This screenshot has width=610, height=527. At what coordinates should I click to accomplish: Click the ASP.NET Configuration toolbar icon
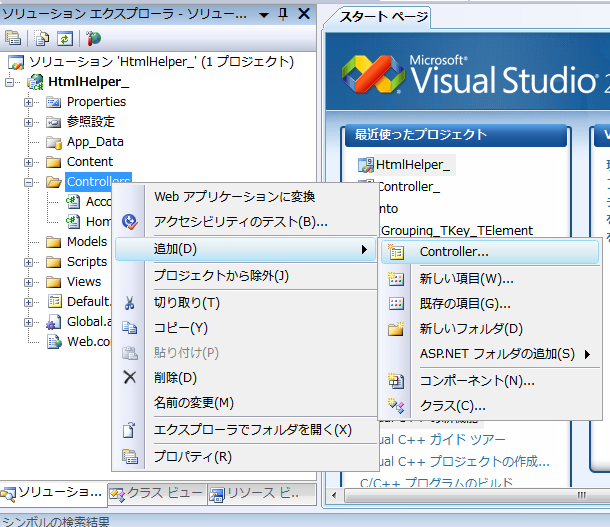(93, 38)
